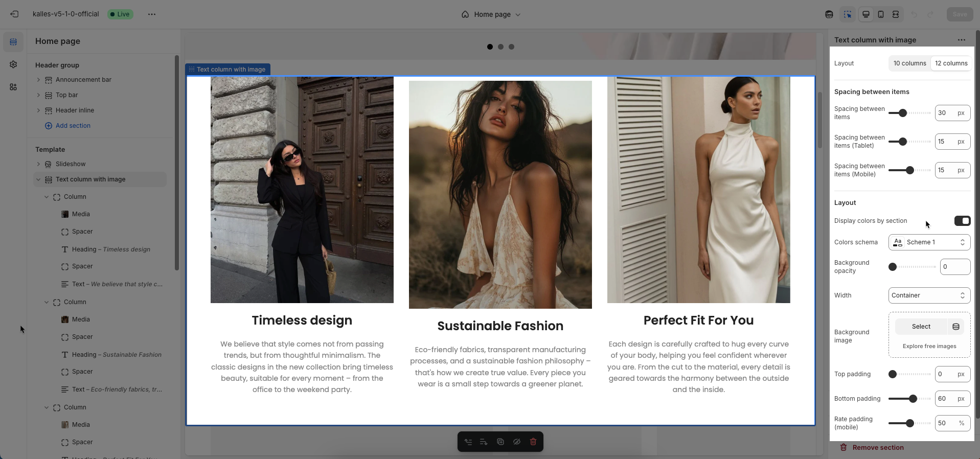Expand Announcement bar section
Viewport: 980px width, 459px height.
(38, 80)
